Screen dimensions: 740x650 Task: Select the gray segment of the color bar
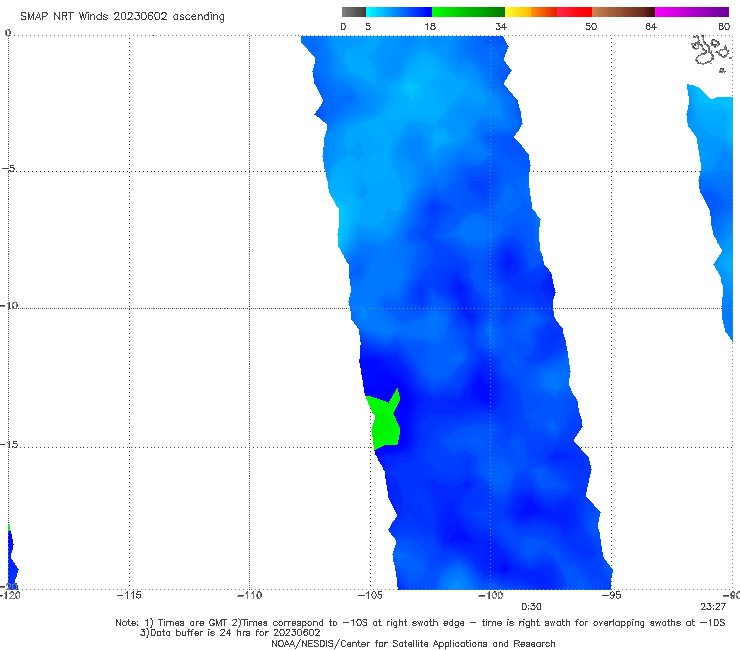click(x=354, y=12)
